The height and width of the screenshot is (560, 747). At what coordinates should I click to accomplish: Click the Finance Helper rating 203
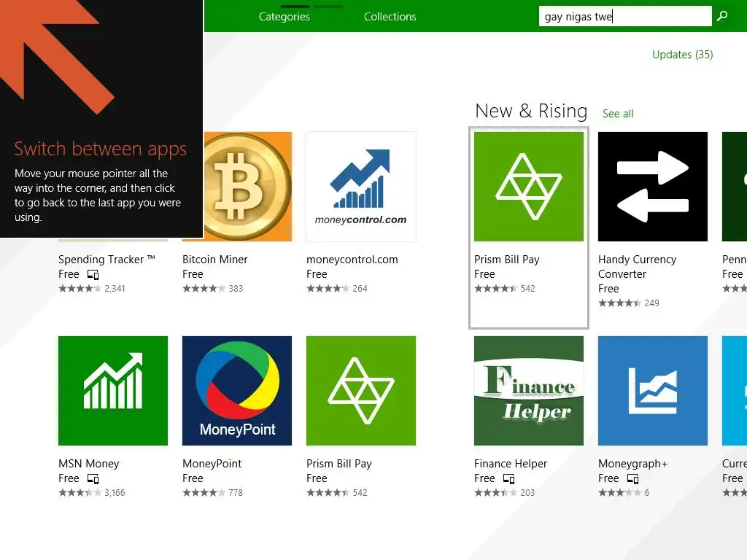pyautogui.click(x=505, y=493)
